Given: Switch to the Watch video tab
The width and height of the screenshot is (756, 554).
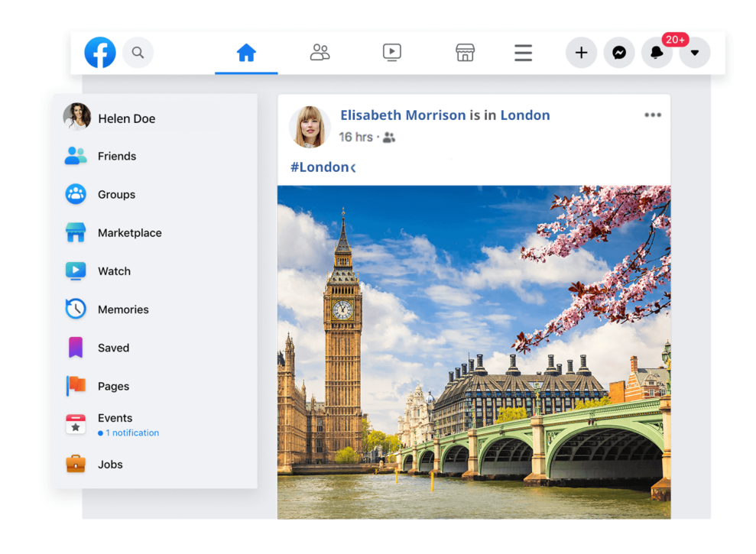Looking at the screenshot, I should tap(391, 53).
